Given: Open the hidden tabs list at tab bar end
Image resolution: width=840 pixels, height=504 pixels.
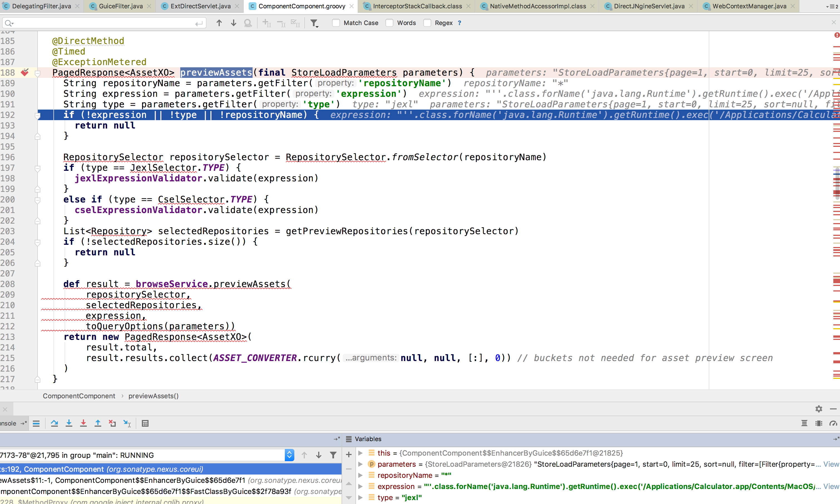Looking at the screenshot, I should [832, 6].
